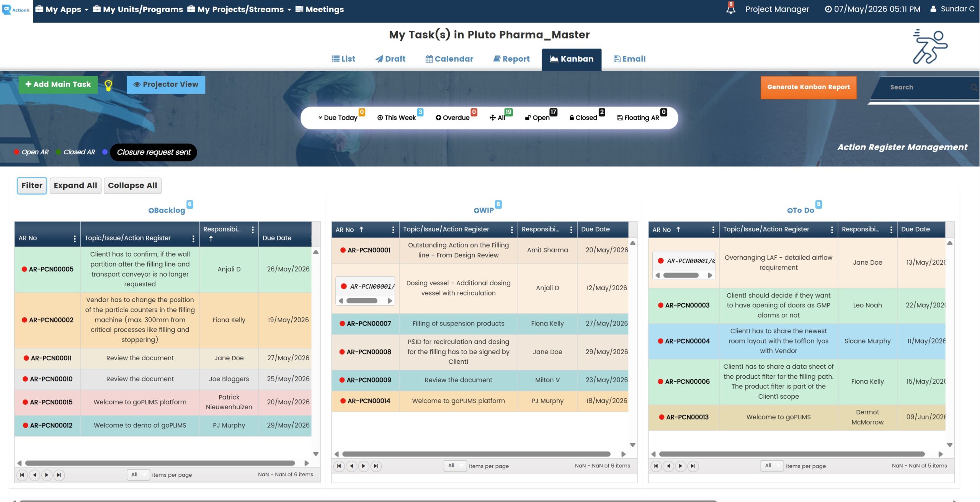
Task: Open Backlog AR No column menu
Action: coord(75,239)
